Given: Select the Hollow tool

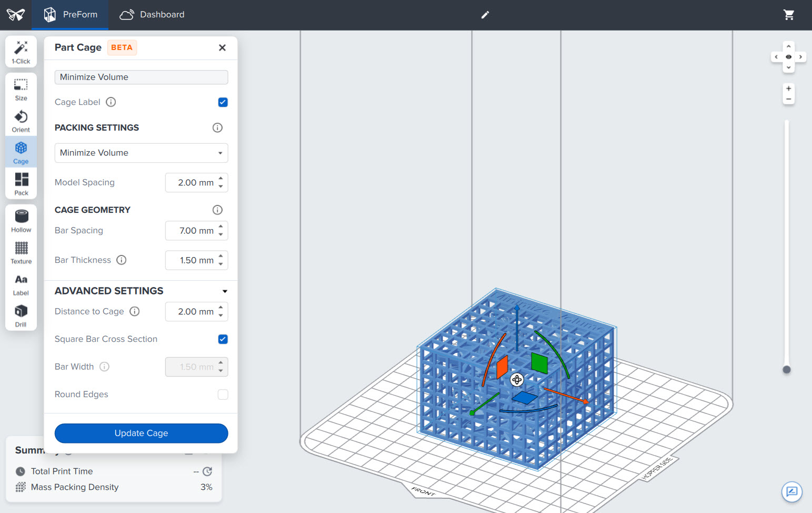Looking at the screenshot, I should click(x=21, y=220).
